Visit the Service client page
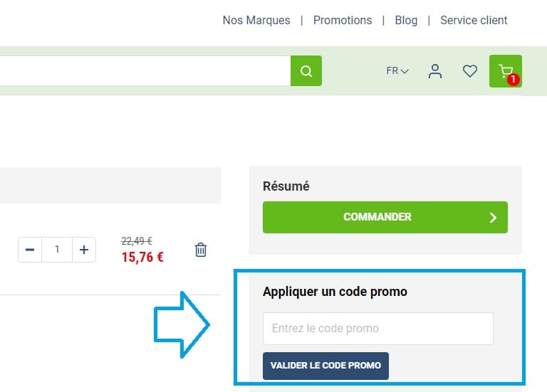 click(474, 21)
